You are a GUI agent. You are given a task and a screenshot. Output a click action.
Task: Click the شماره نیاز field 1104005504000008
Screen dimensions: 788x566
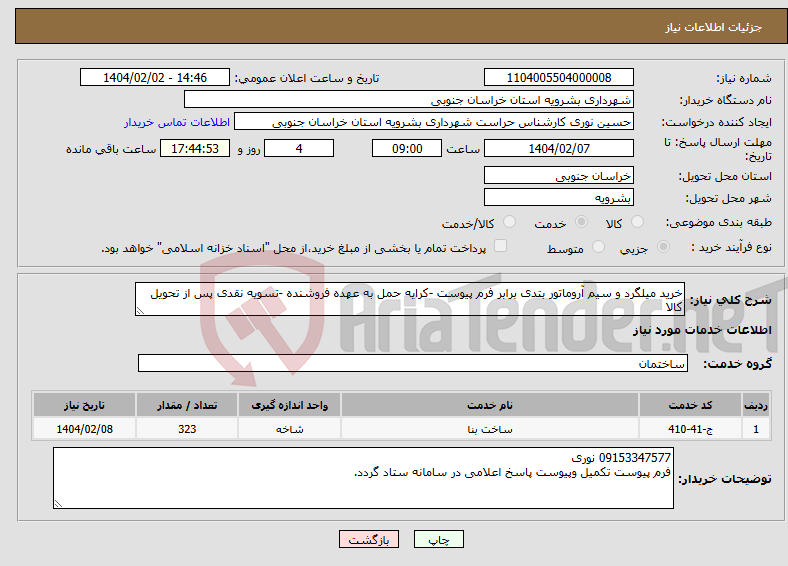click(x=559, y=77)
